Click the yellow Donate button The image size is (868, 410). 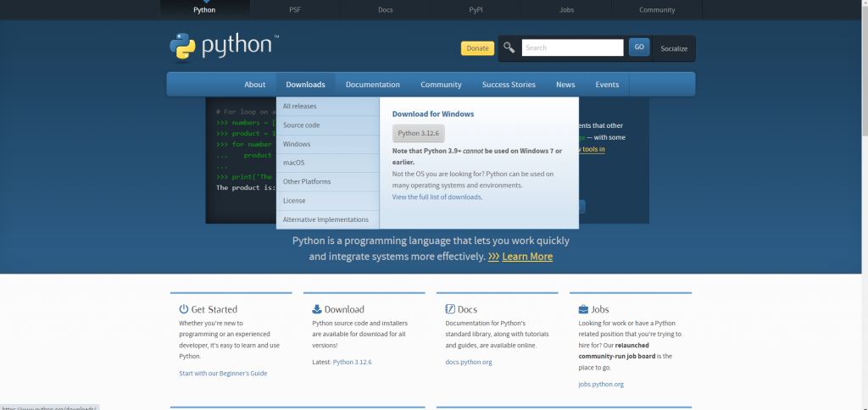pos(477,48)
